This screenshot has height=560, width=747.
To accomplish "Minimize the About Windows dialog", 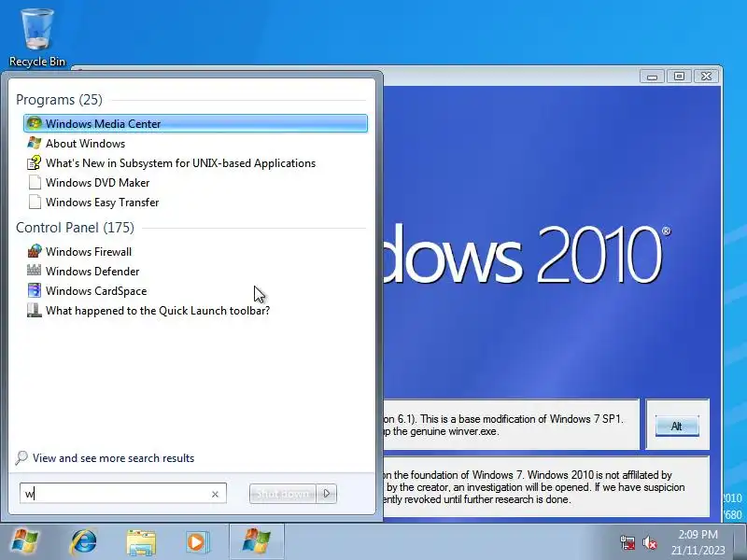I will tap(652, 77).
